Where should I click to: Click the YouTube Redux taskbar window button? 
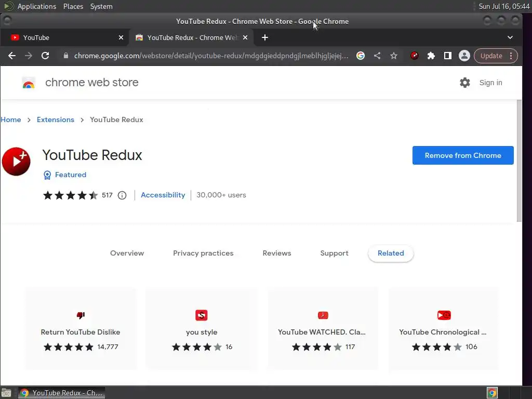61,393
